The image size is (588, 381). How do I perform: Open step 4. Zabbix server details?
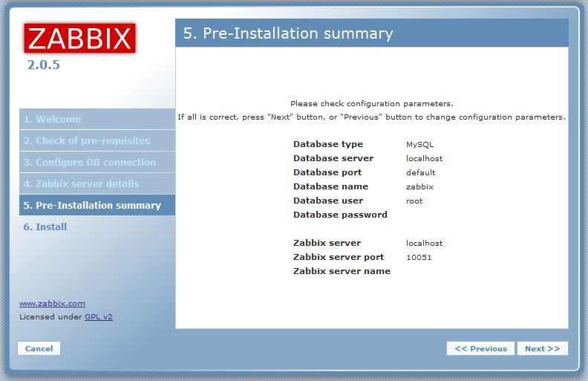click(x=97, y=183)
